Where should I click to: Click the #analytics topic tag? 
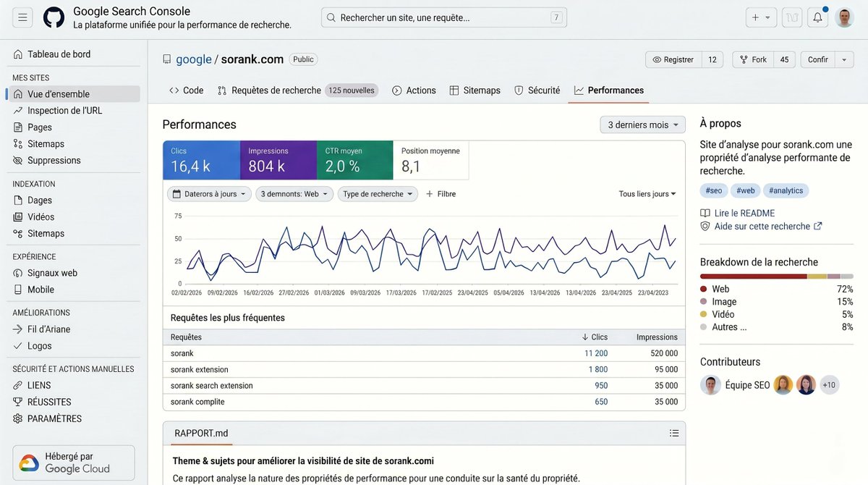(786, 190)
